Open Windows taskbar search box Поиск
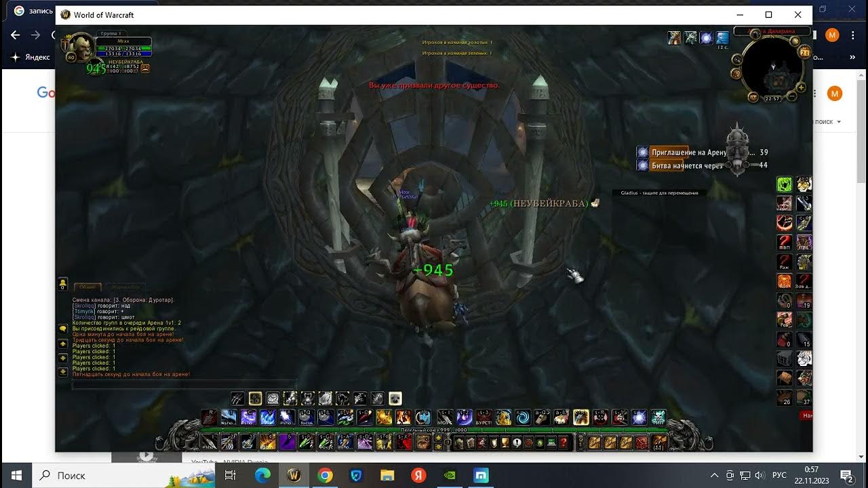The width and height of the screenshot is (868, 488). [123, 475]
